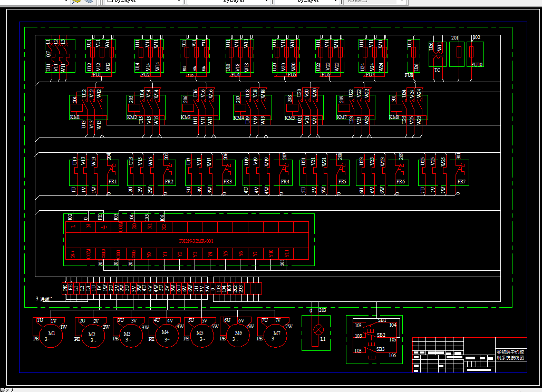Open the linetype ByLayer dropdown in the toolbar
This screenshot has height=392, width=542.
coord(228,2)
